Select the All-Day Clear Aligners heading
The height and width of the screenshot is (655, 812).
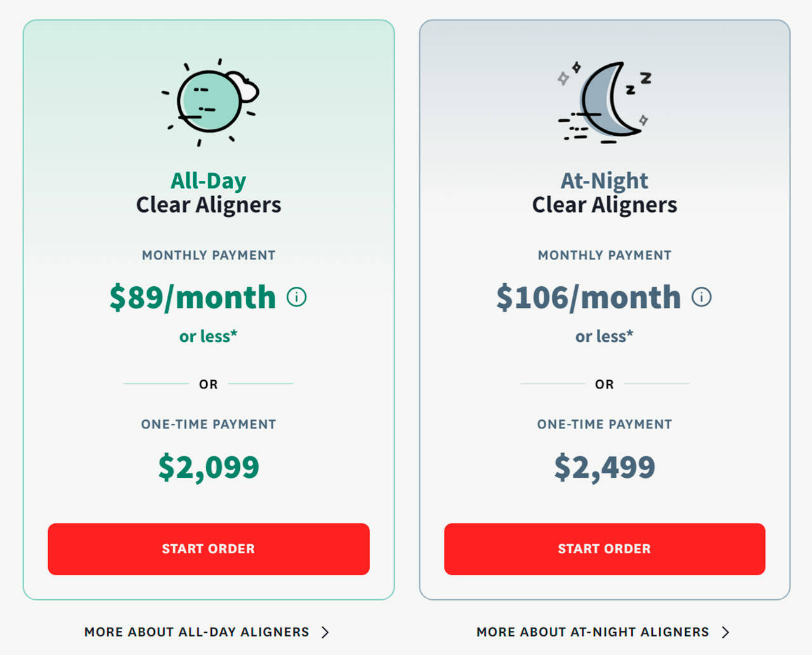tap(208, 193)
